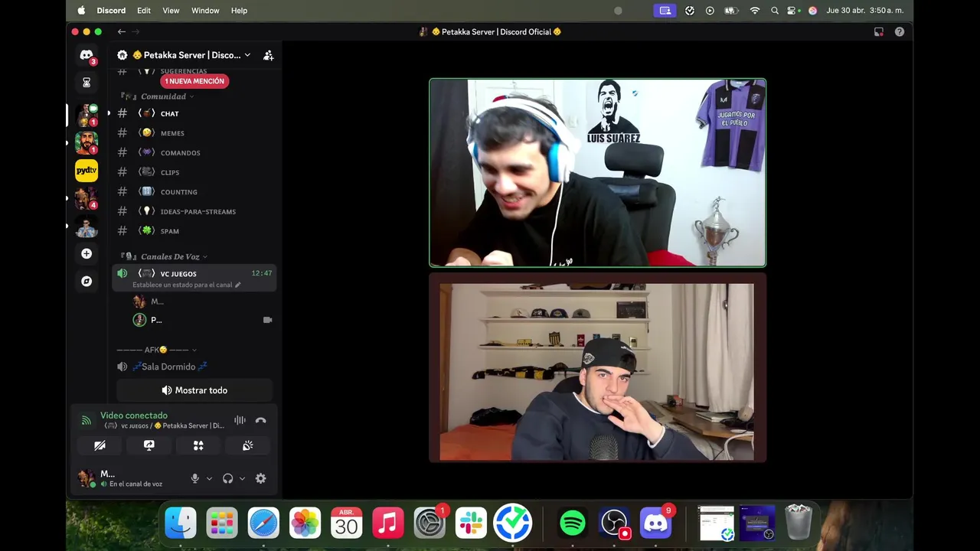Open the Discord app menu

(x=111, y=11)
